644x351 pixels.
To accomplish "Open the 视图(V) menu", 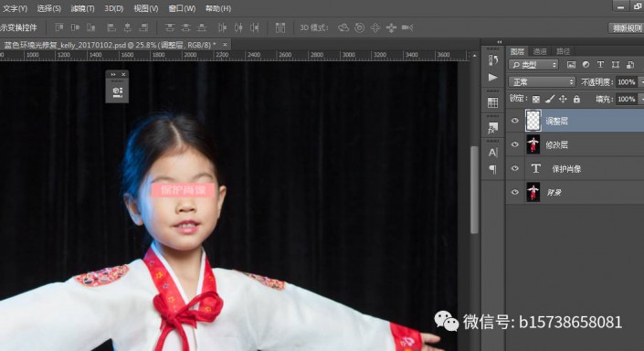I will click(146, 8).
